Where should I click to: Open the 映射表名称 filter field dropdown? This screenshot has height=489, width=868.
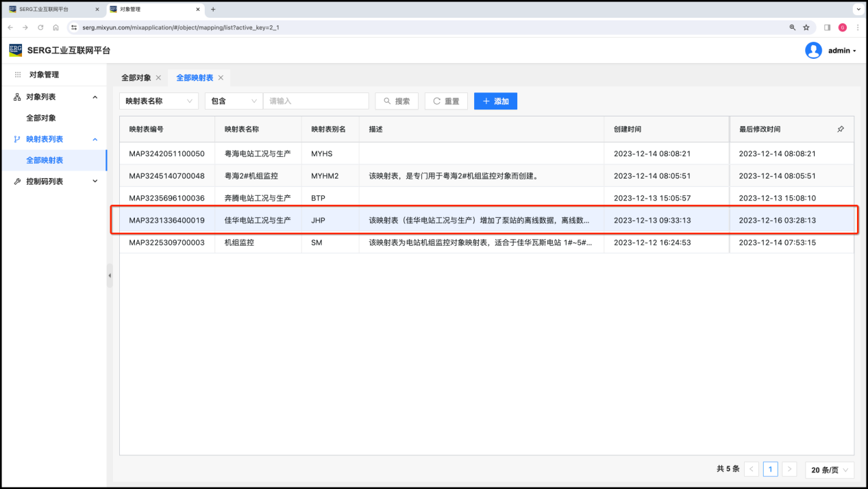[159, 101]
